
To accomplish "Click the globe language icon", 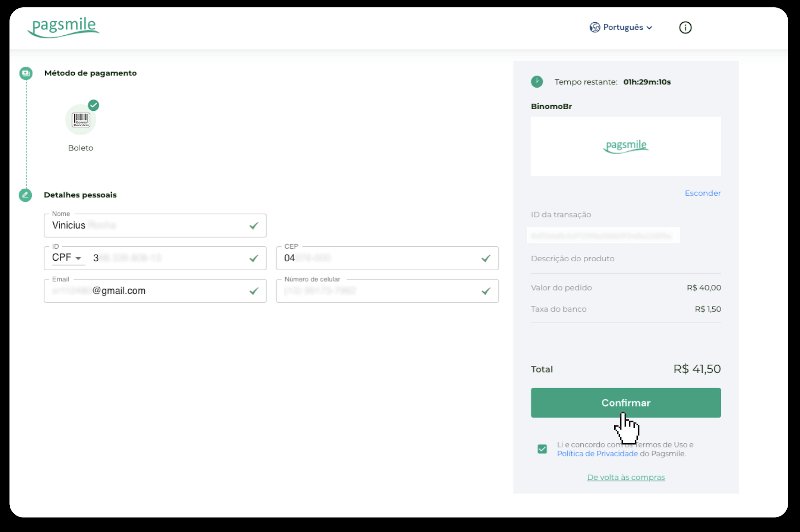I will [594, 28].
